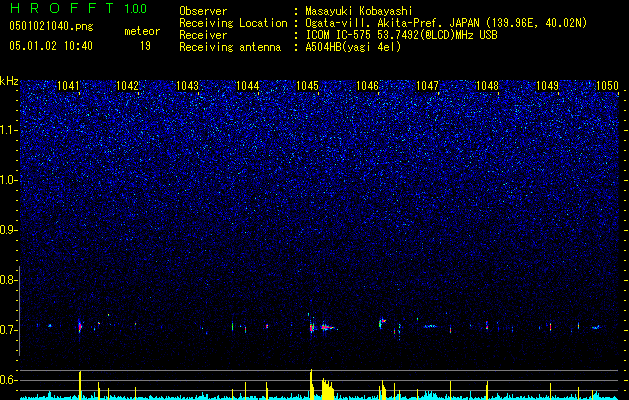Click the 0.8 kHz frequency label
This screenshot has height=400, width=629.
(x=8, y=280)
